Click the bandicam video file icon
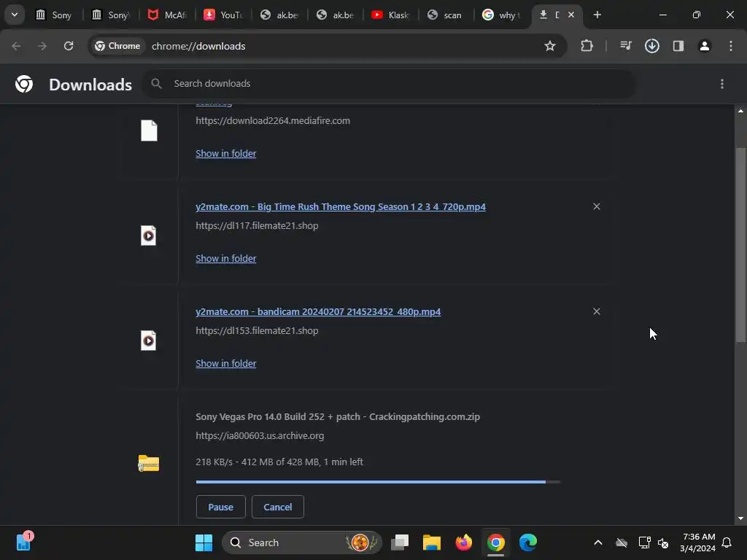This screenshot has height=560, width=747. (149, 341)
